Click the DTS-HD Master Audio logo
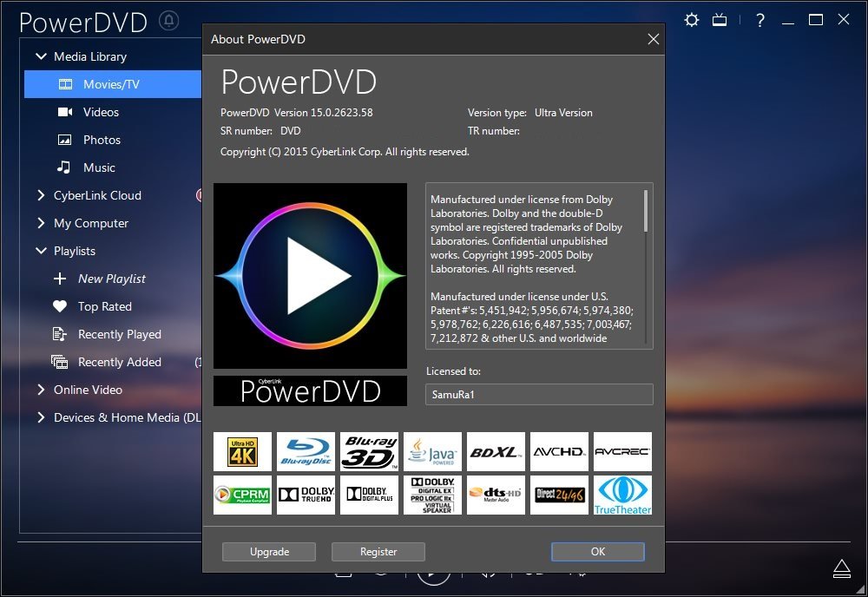 pos(496,495)
